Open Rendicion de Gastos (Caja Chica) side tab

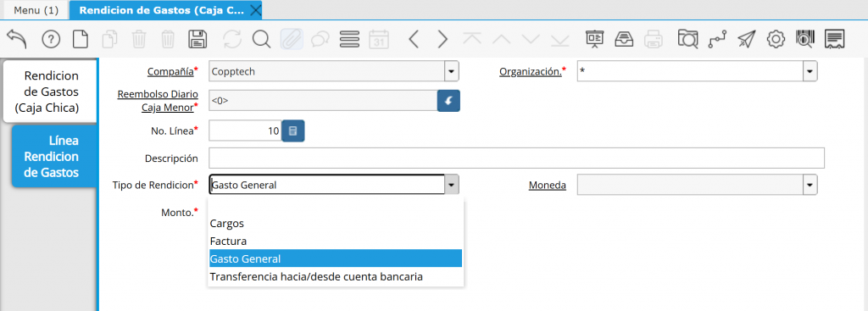coord(49,92)
